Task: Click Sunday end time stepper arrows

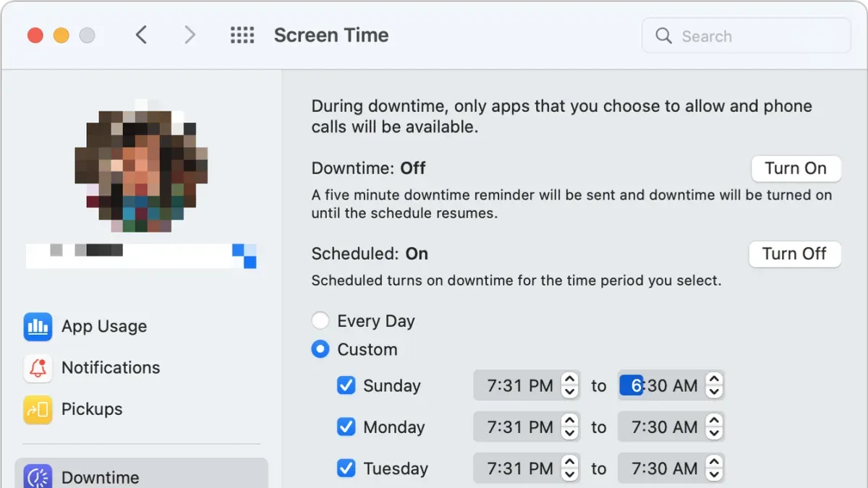Action: coord(714,385)
